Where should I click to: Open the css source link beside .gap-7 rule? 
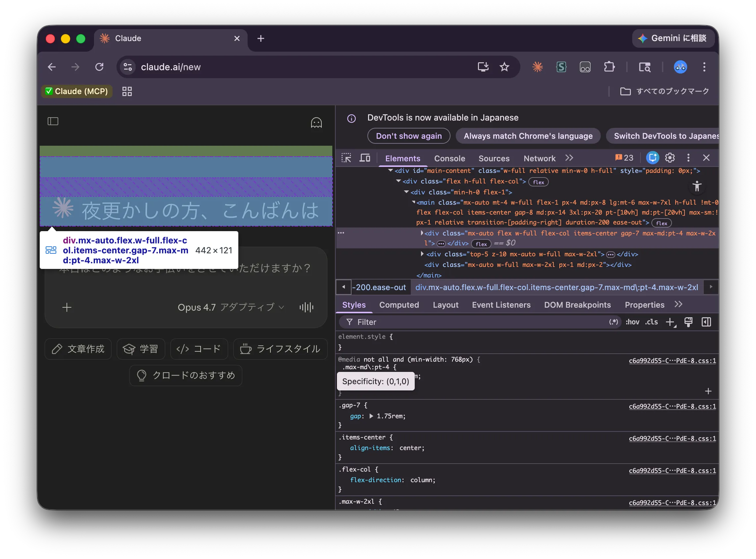pyautogui.click(x=672, y=406)
